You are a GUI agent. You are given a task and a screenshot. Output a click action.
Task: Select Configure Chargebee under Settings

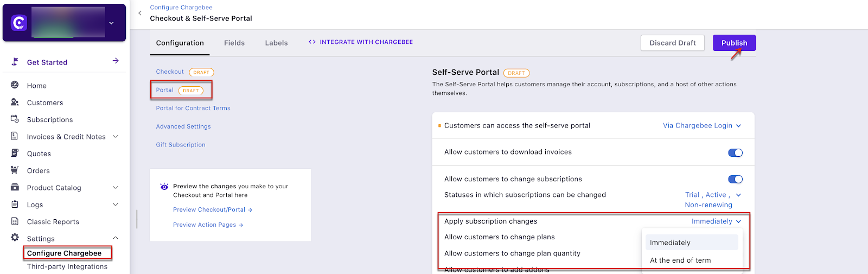tap(64, 253)
